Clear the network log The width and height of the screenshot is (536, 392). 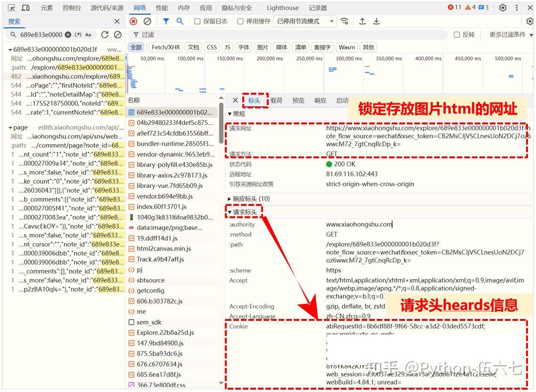point(148,21)
